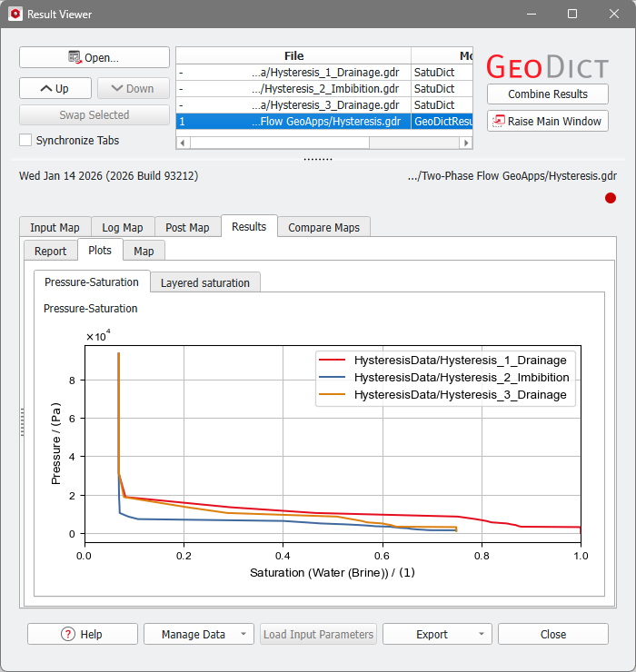636x672 pixels.
Task: Click the Saturation (Water (Brine)) axis label
Action: [333, 573]
